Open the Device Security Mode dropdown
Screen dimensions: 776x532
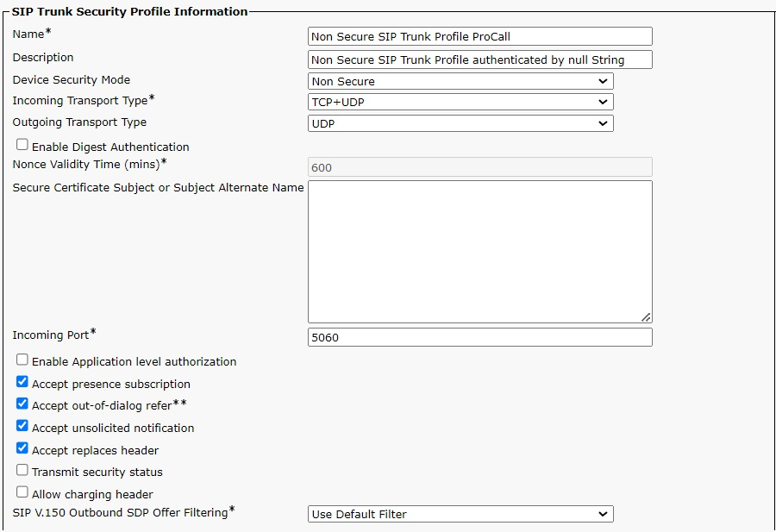click(x=460, y=81)
